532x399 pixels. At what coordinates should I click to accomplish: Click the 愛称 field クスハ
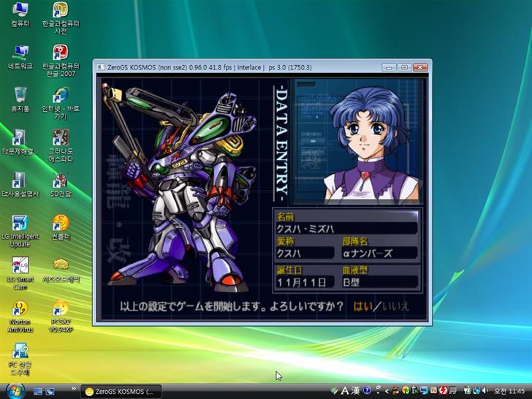coord(305,253)
